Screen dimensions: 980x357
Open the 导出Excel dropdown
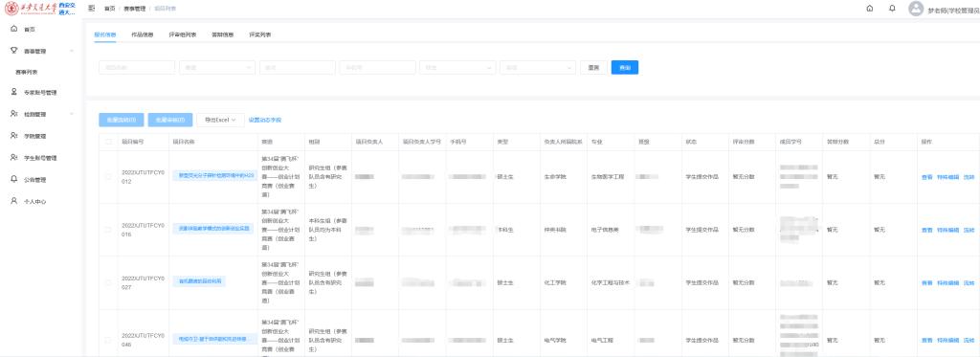click(221, 120)
